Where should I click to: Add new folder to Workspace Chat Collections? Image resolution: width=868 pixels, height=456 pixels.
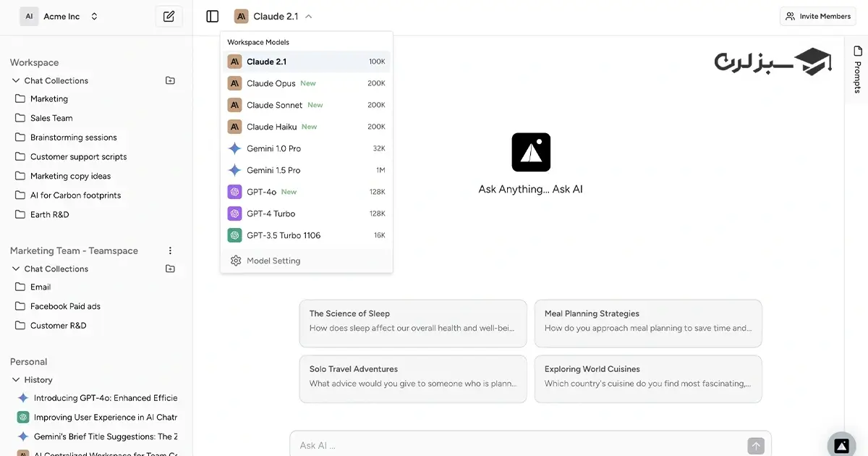click(170, 80)
